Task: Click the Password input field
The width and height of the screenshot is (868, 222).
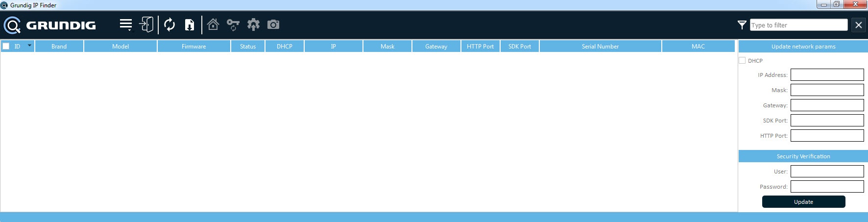Action: [x=827, y=187]
